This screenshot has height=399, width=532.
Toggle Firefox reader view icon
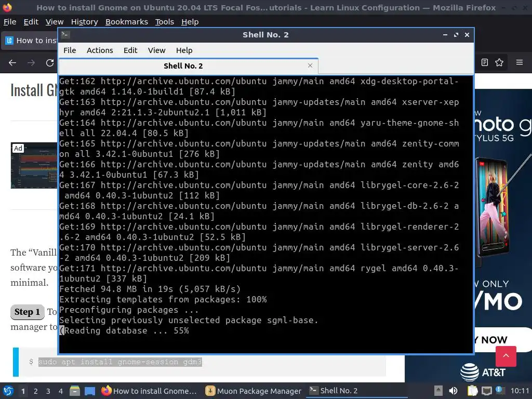(485, 62)
